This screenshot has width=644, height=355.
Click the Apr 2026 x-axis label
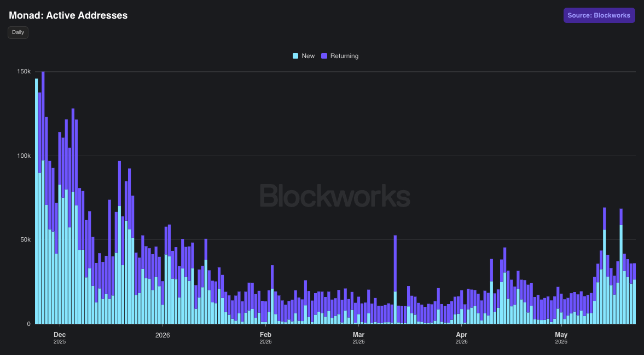pyautogui.click(x=461, y=337)
